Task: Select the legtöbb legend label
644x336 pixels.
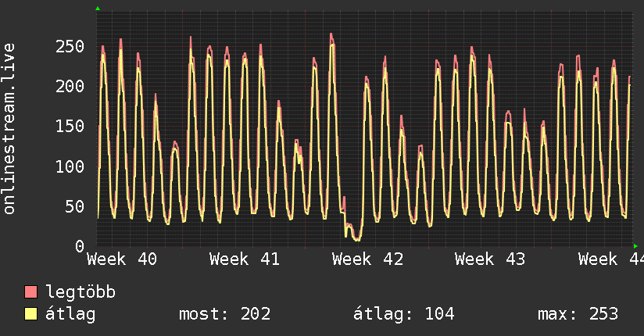Action: 80,291
